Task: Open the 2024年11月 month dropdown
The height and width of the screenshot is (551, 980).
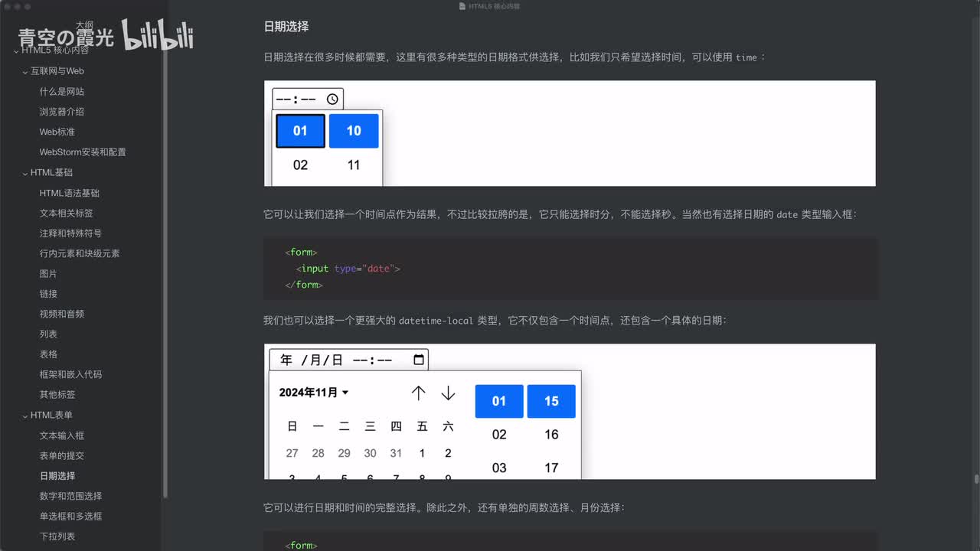Action: tap(314, 393)
